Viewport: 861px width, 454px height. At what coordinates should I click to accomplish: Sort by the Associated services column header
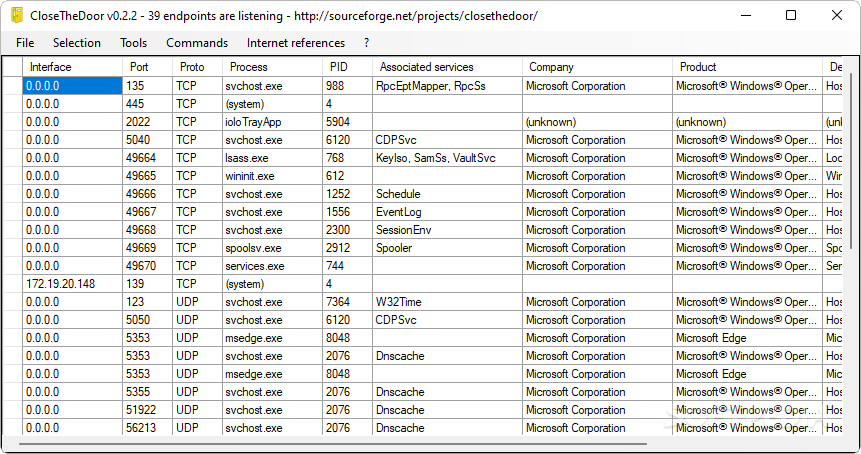click(447, 67)
